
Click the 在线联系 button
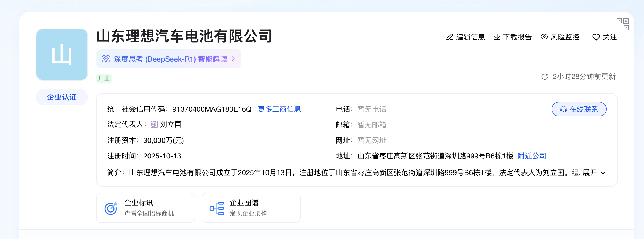click(579, 109)
